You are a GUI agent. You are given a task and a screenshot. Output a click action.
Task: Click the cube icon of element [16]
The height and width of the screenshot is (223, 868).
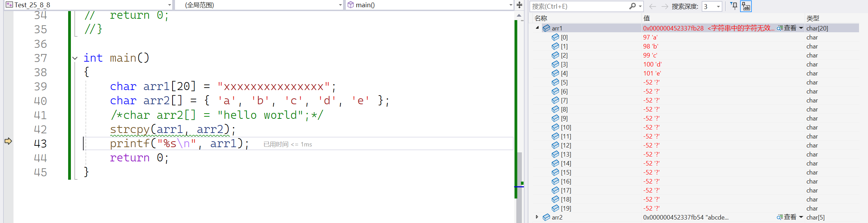(x=555, y=181)
